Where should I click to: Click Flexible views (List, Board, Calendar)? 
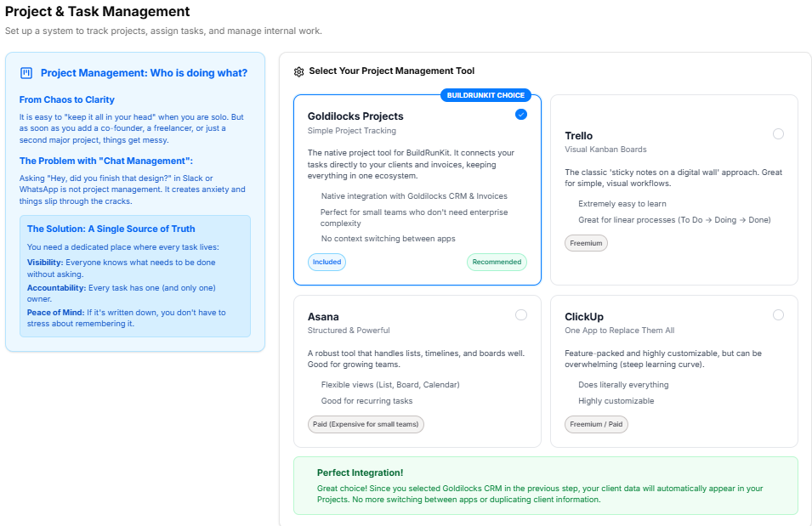click(x=390, y=385)
